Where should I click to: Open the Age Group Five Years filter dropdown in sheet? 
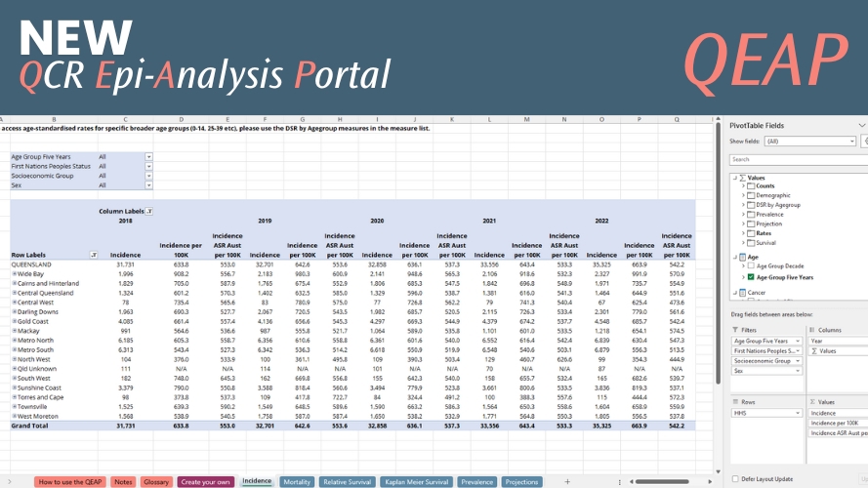tap(149, 156)
